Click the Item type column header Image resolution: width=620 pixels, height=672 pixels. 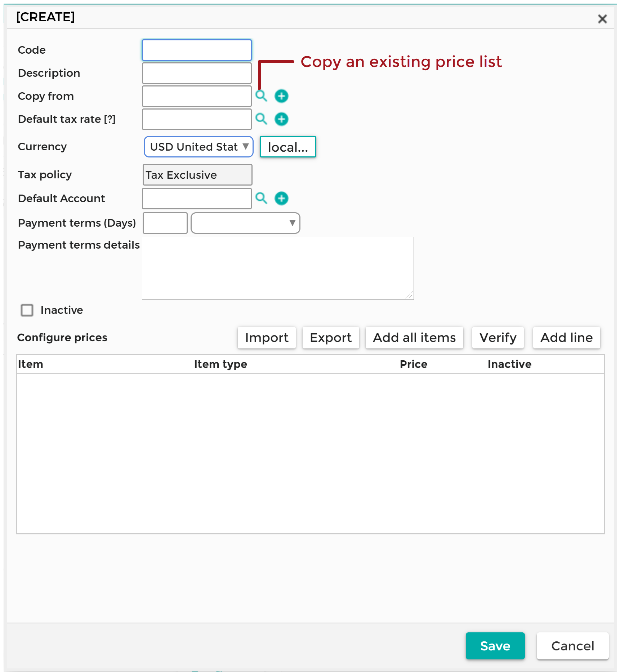point(220,364)
